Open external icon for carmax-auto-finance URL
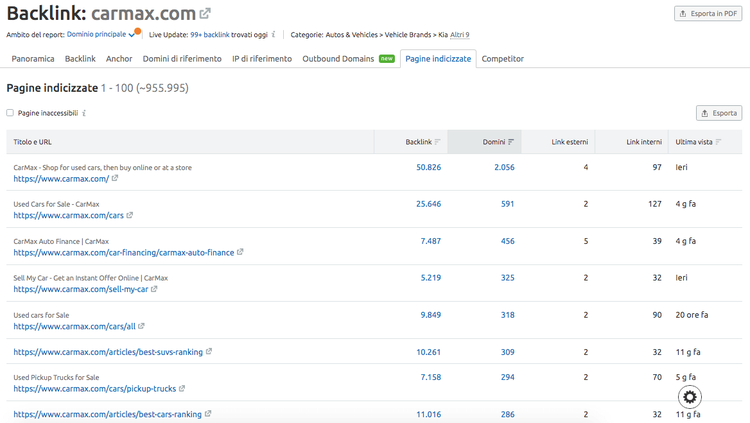The image size is (750, 423). coord(240,252)
